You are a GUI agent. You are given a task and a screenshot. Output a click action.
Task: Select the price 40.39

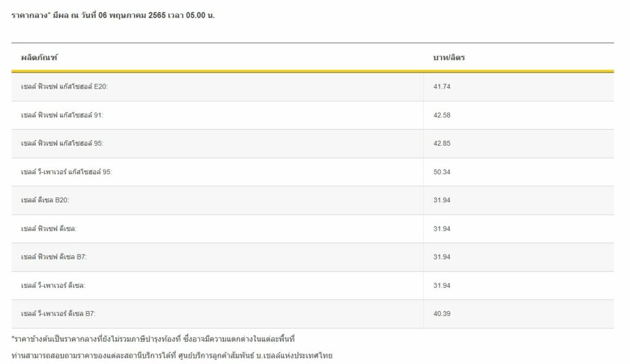coord(442,314)
